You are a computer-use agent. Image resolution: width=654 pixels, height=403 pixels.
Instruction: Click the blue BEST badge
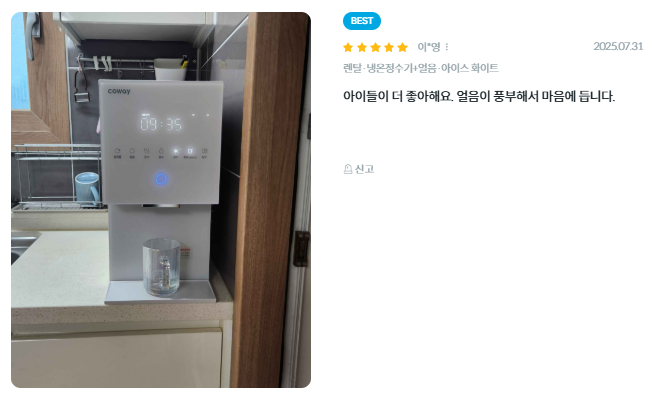[362, 21]
